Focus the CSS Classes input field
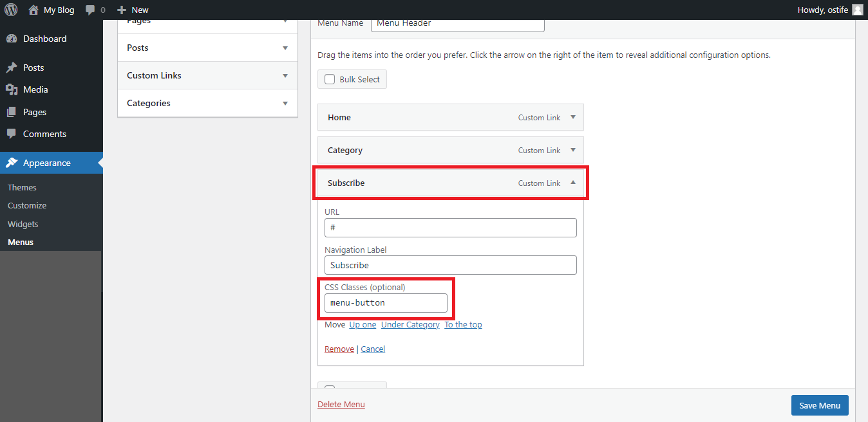Screen dimensions: 868x422 [x=386, y=302]
